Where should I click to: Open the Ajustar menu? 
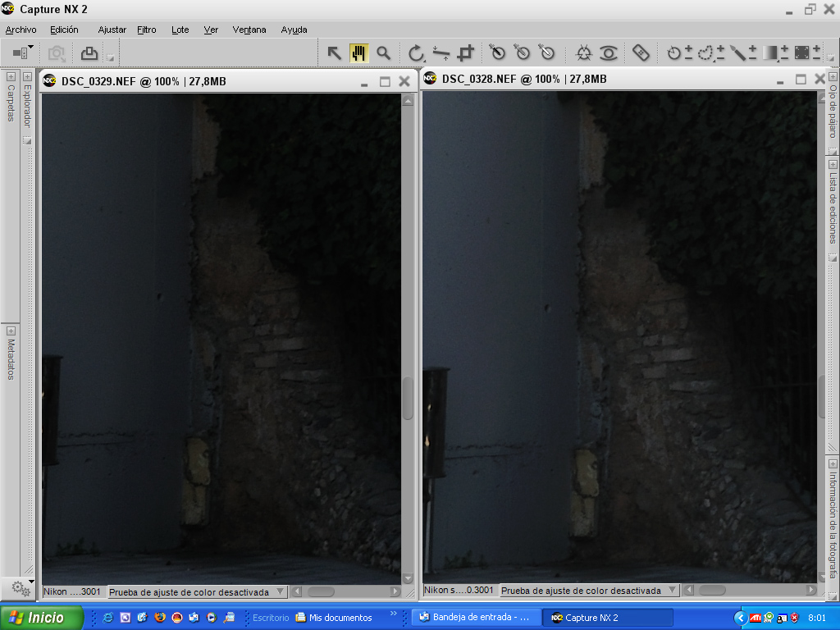[x=112, y=30]
